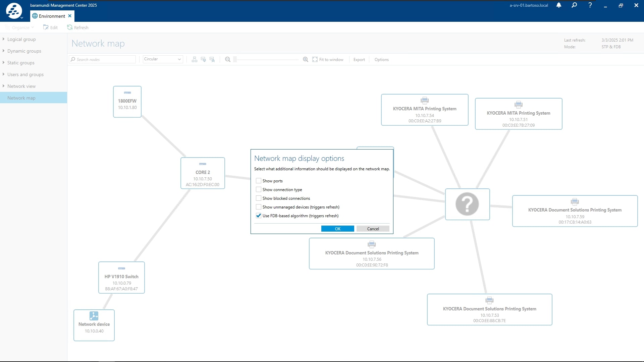The image size is (644, 362).
Task: Click the global search magnifier icon
Action: click(574, 5)
